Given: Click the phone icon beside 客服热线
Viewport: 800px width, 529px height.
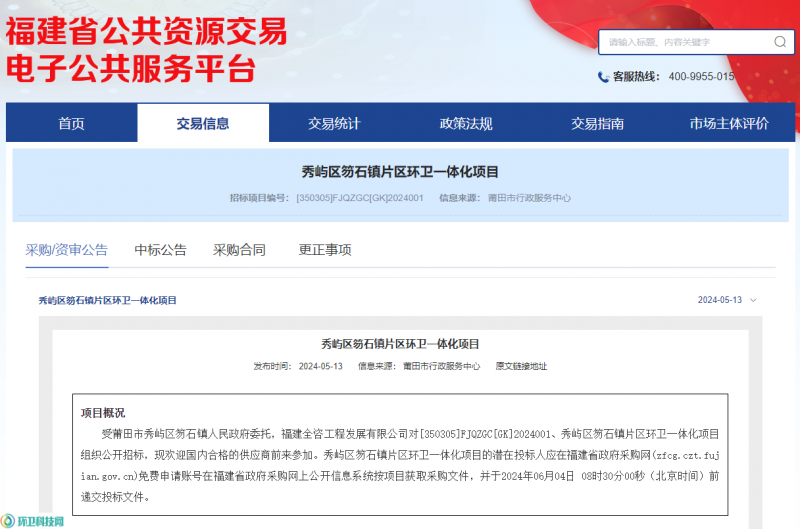Looking at the screenshot, I should point(603,77).
